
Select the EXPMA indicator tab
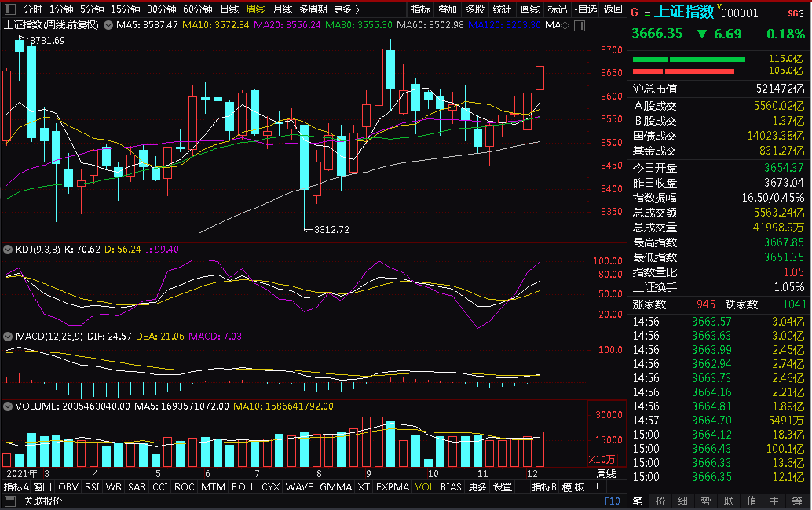(x=393, y=487)
